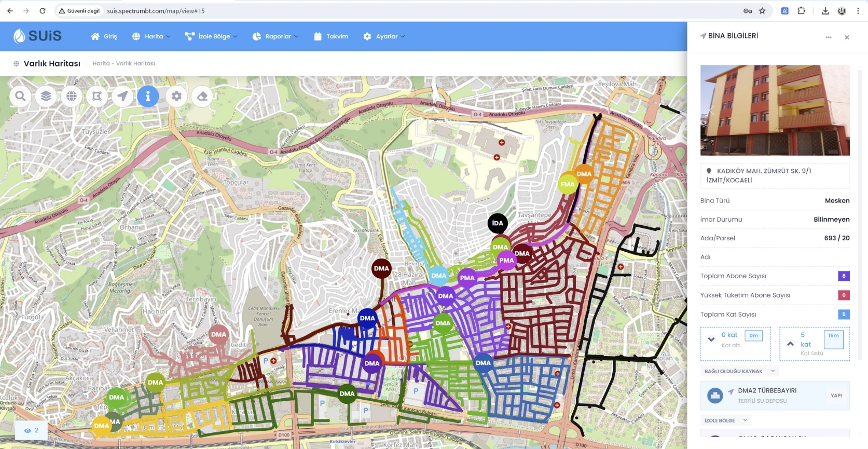Viewport: 868px width, 449px height.
Task: Click the black İDA map marker
Action: coord(498,223)
